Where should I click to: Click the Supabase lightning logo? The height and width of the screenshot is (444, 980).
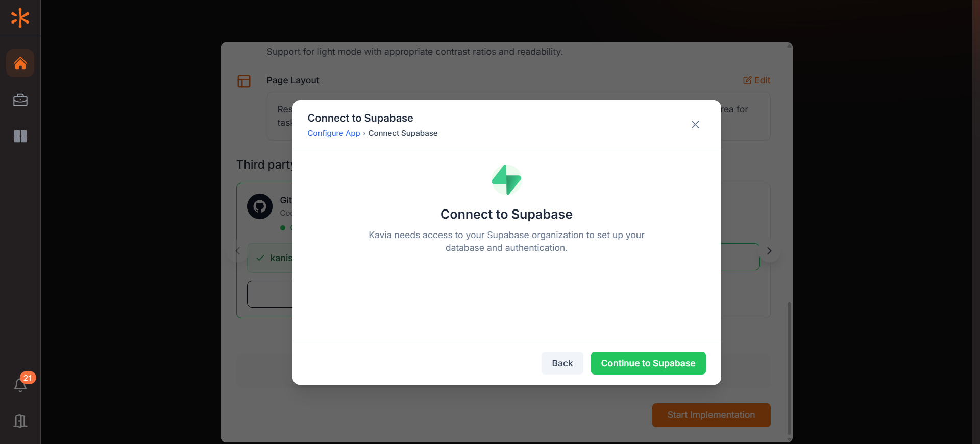(x=506, y=180)
